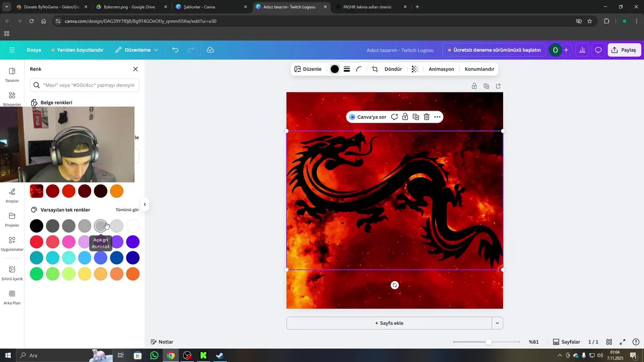
Task: Open analytics bar chart icon
Action: tap(582, 50)
